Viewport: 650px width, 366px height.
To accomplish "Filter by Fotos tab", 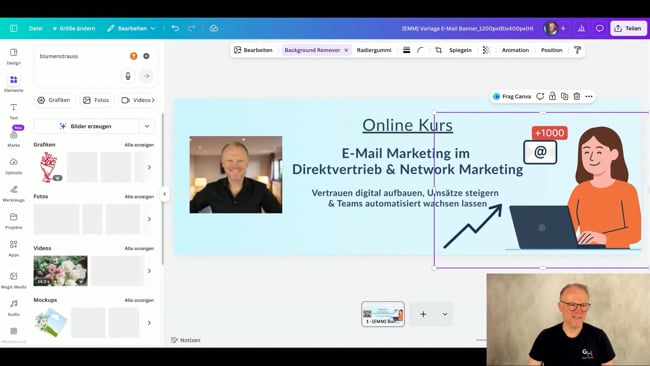I will [x=96, y=100].
